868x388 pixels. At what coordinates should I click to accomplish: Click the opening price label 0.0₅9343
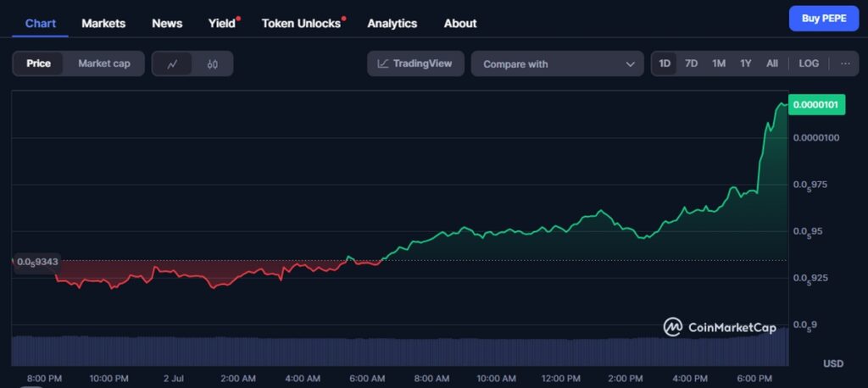click(36, 261)
